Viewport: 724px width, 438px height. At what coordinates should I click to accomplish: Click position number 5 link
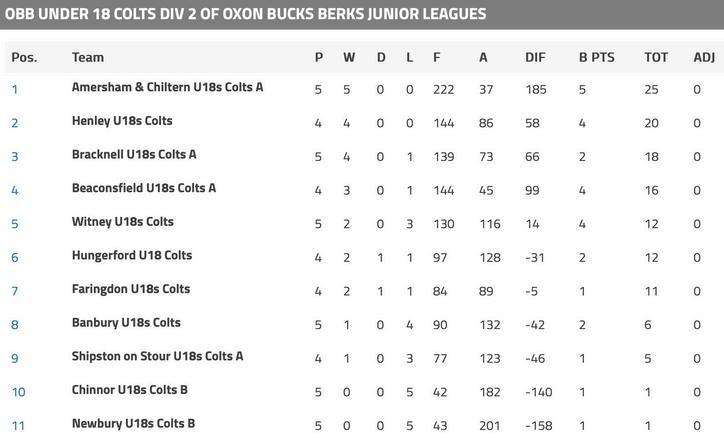click(15, 224)
